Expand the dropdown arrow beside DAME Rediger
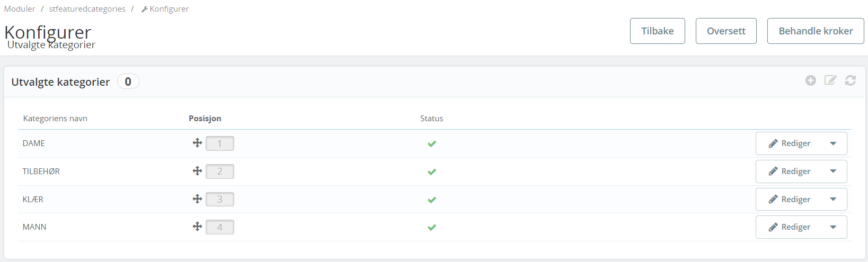Viewport: 868px width, 262px height. click(x=833, y=143)
